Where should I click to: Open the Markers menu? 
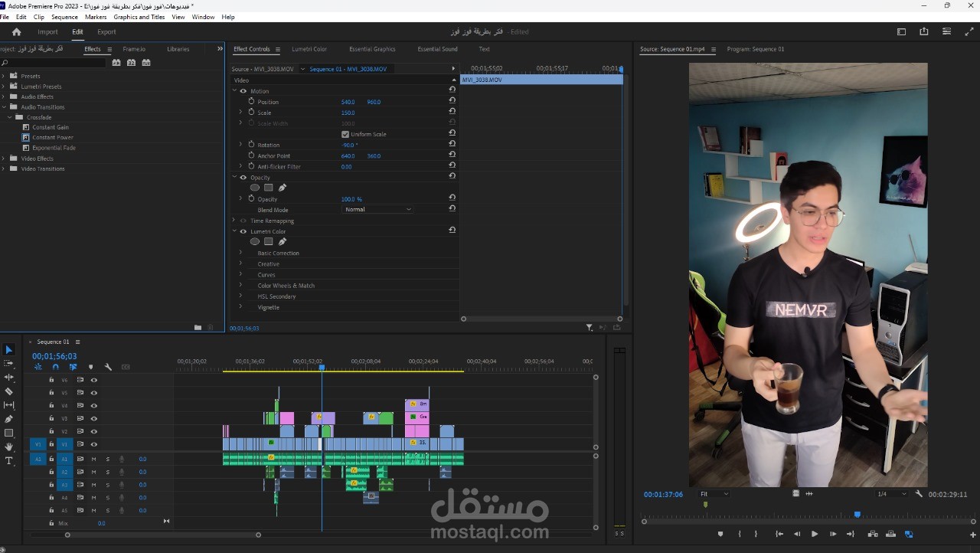(96, 17)
